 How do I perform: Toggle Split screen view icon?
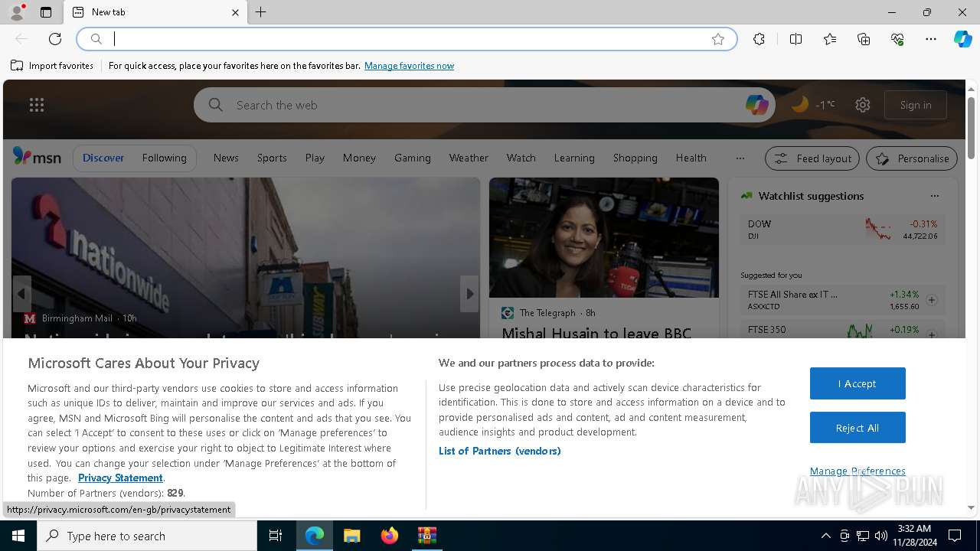point(795,39)
